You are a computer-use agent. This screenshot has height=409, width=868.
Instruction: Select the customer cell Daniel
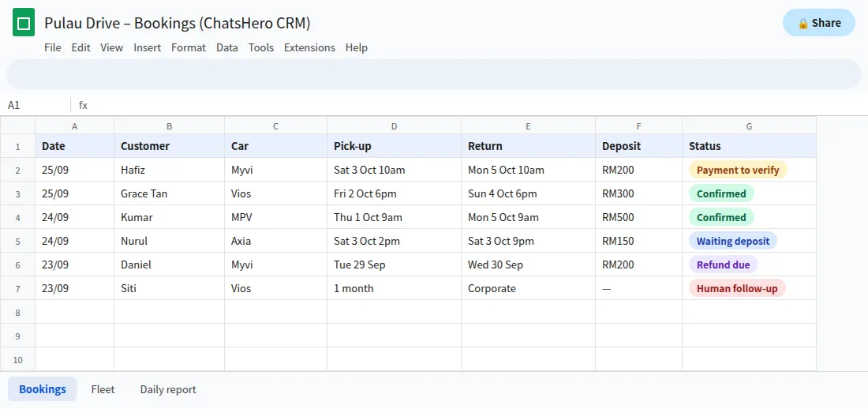(170, 265)
